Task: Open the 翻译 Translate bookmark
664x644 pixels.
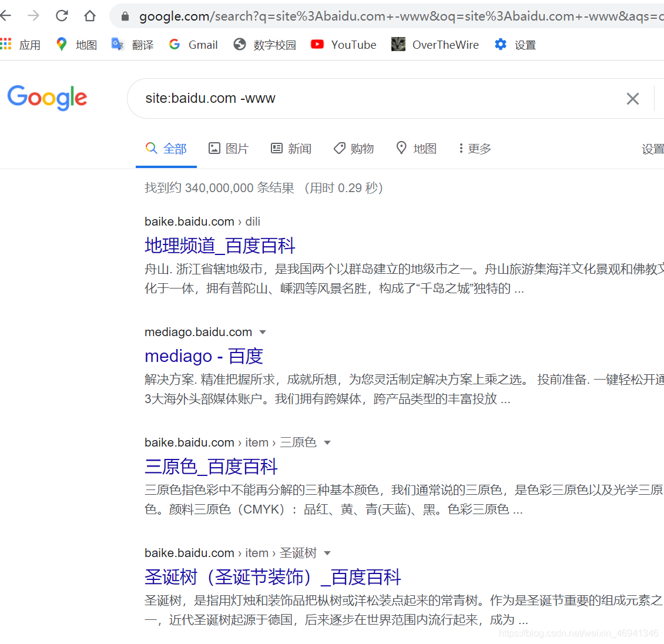Action: pyautogui.click(x=132, y=45)
